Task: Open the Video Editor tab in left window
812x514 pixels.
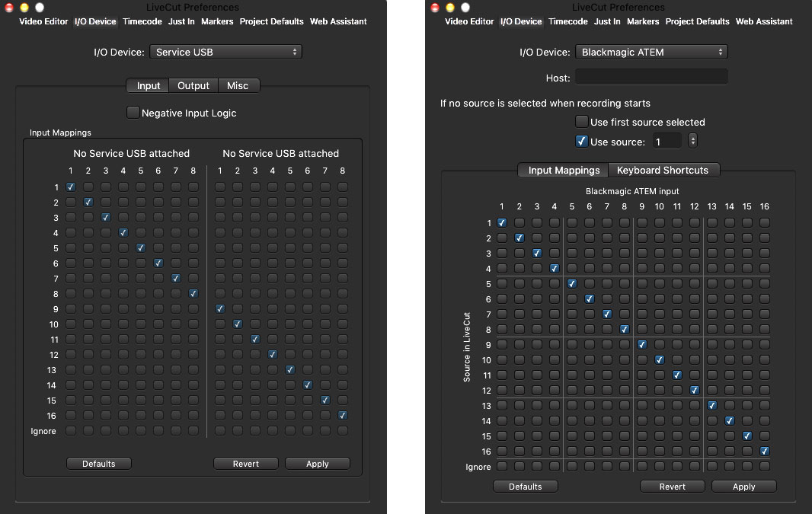Action: [43, 22]
